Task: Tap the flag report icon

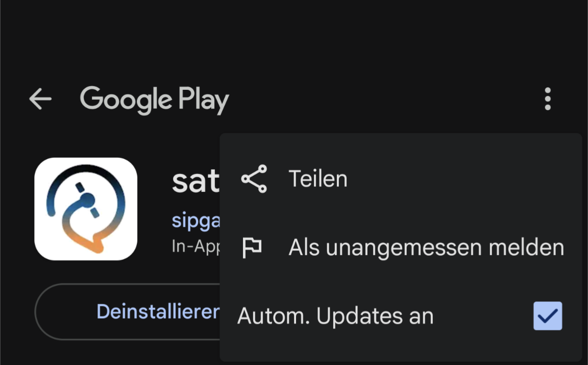Action: click(x=252, y=248)
